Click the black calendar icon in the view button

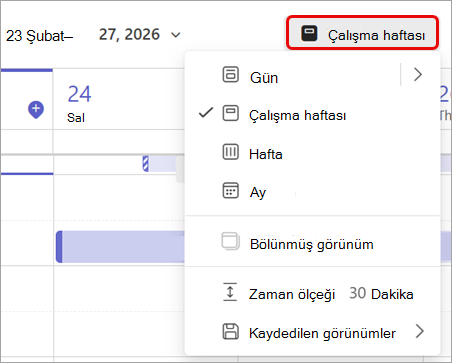309,33
